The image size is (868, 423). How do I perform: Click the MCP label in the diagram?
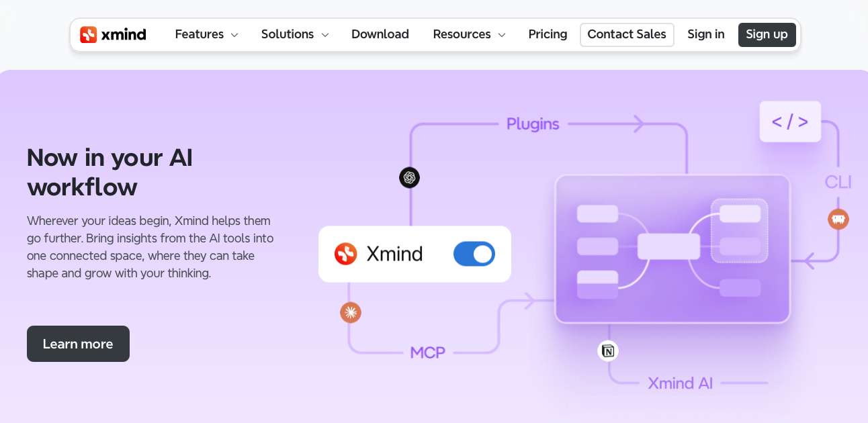click(428, 352)
